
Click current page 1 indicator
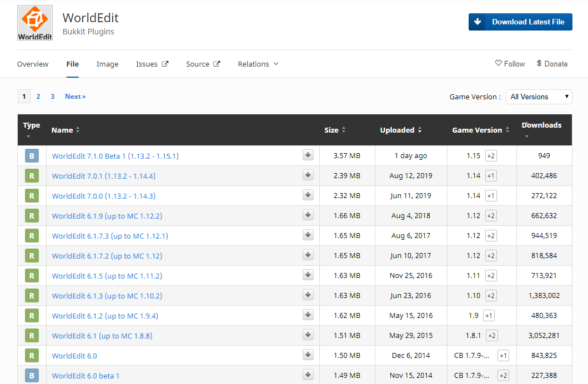click(x=24, y=97)
